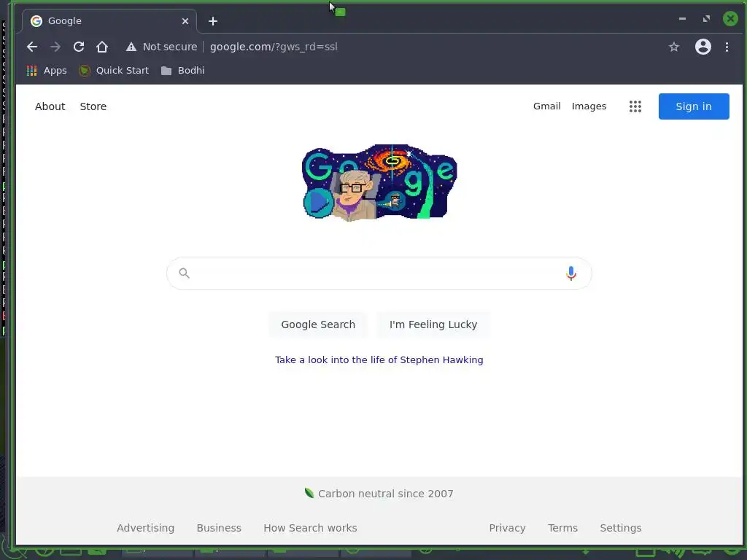Open the About link
The height and width of the screenshot is (560, 747).
click(50, 106)
